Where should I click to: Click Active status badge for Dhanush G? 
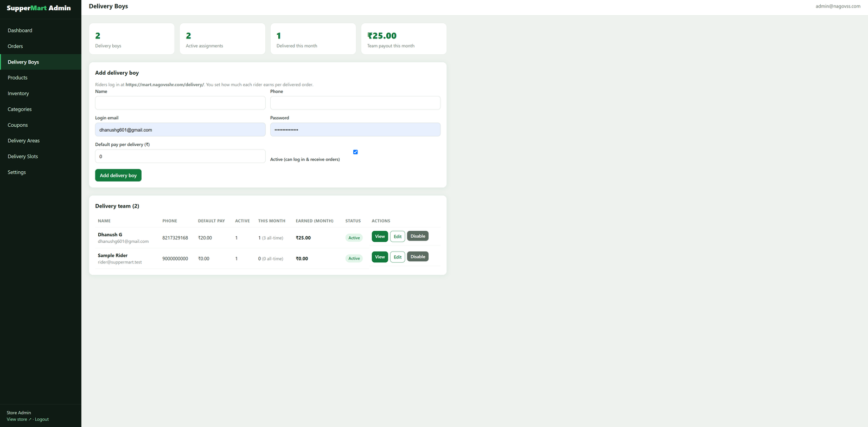click(354, 238)
